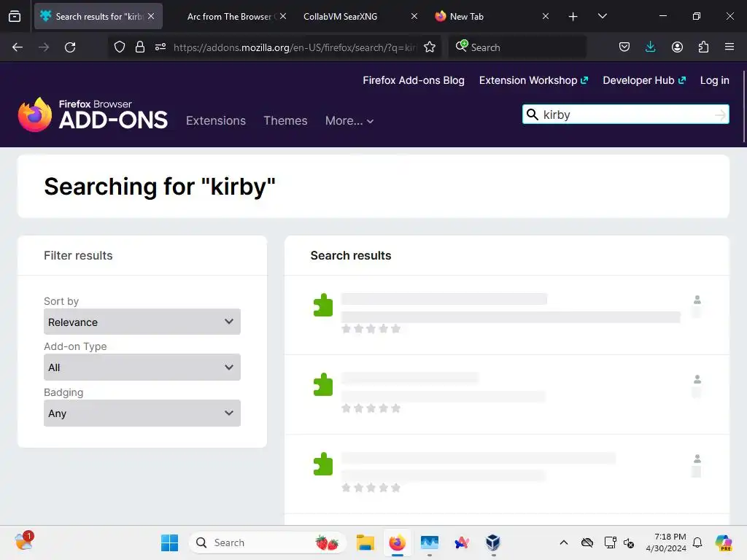Open notification center bell
This screenshot has width=747, height=560.
[x=697, y=542]
